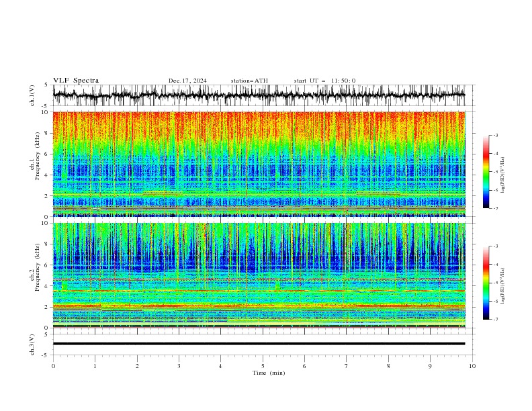Viewport: 532px width, 411px height.
Task: Click time-axis tick label "9"
Action: pos(430,366)
